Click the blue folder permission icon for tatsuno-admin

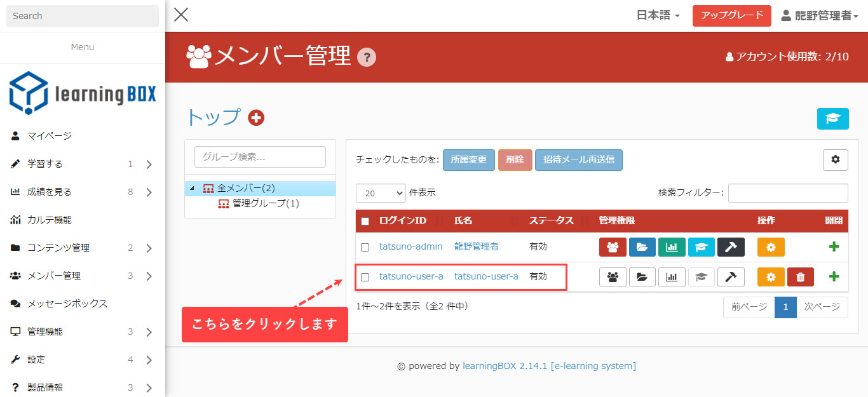coord(642,247)
